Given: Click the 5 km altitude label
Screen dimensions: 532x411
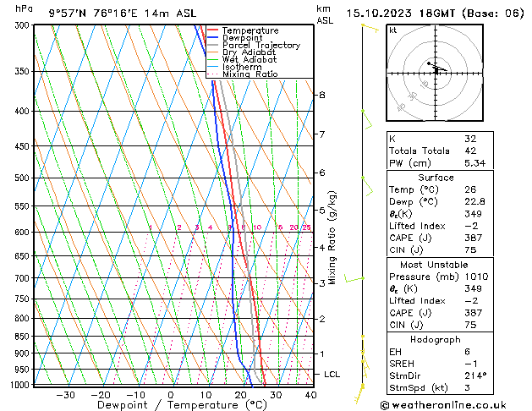Looking at the screenshot, I should click(322, 211).
